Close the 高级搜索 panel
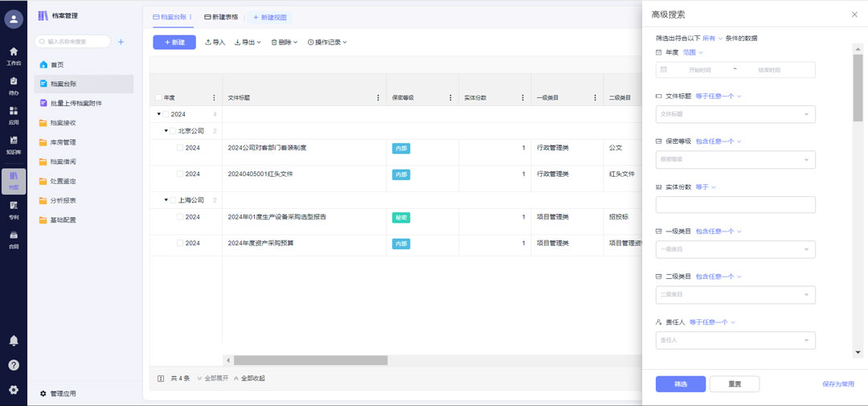868x406 pixels. [854, 14]
